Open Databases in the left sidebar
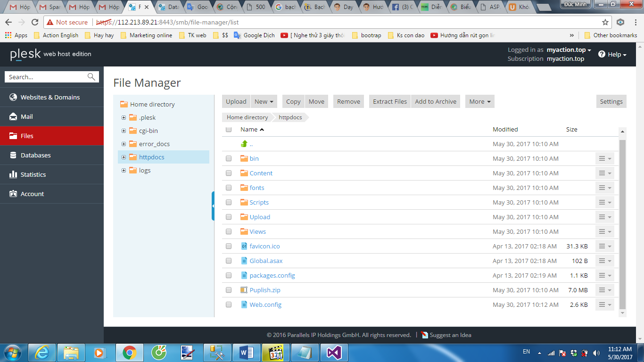Screen dimensions: 644x362 (35, 155)
